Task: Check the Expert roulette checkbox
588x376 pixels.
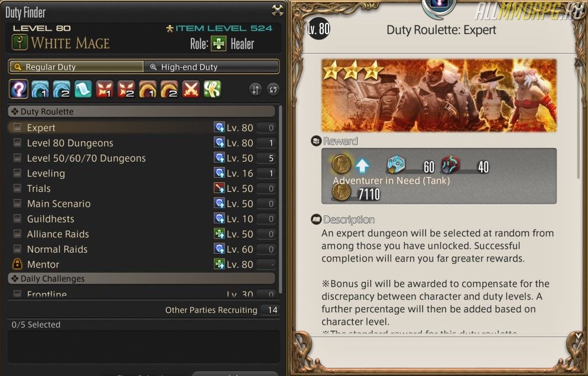Action: click(17, 127)
